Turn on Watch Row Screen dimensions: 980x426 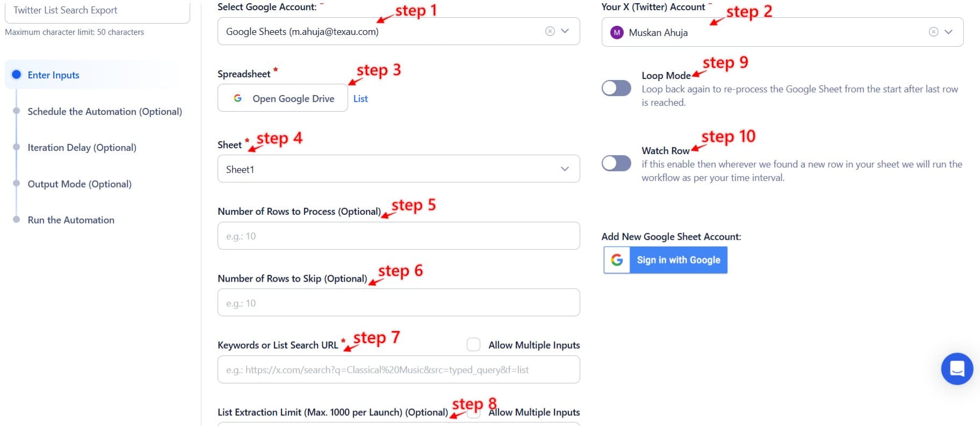[616, 163]
